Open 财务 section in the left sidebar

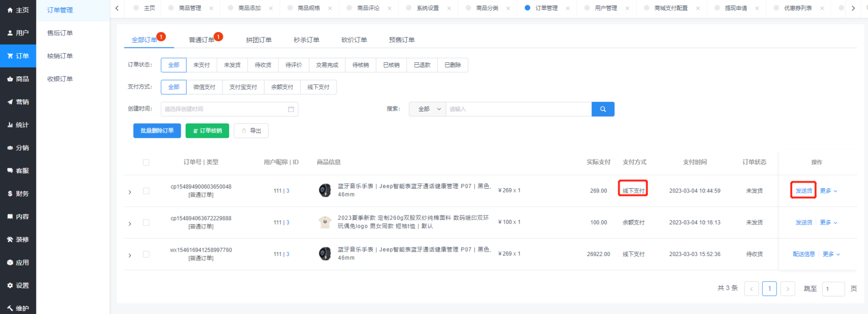point(18,194)
